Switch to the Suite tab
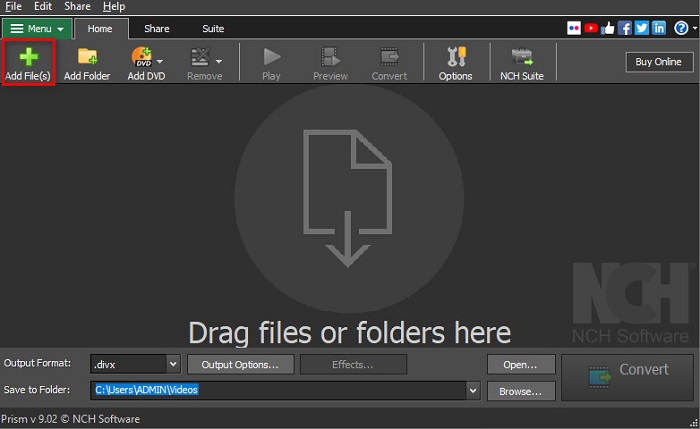This screenshot has width=700, height=429. pyautogui.click(x=213, y=29)
